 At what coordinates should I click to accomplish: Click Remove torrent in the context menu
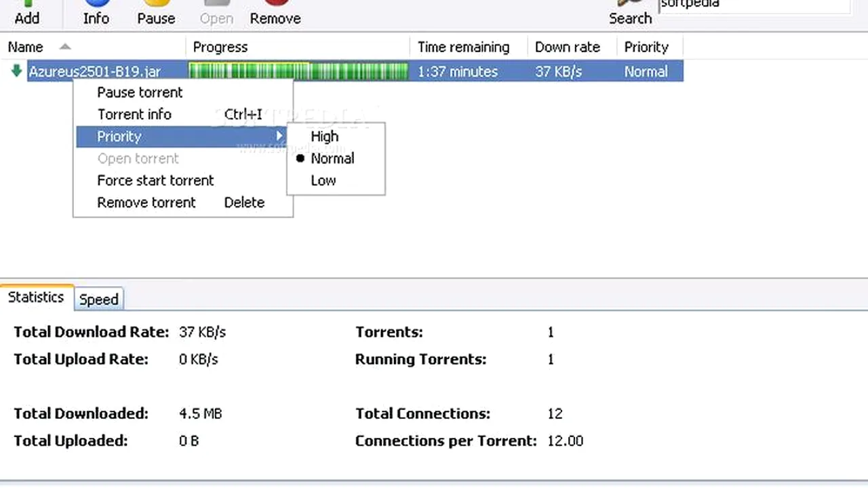pos(146,202)
